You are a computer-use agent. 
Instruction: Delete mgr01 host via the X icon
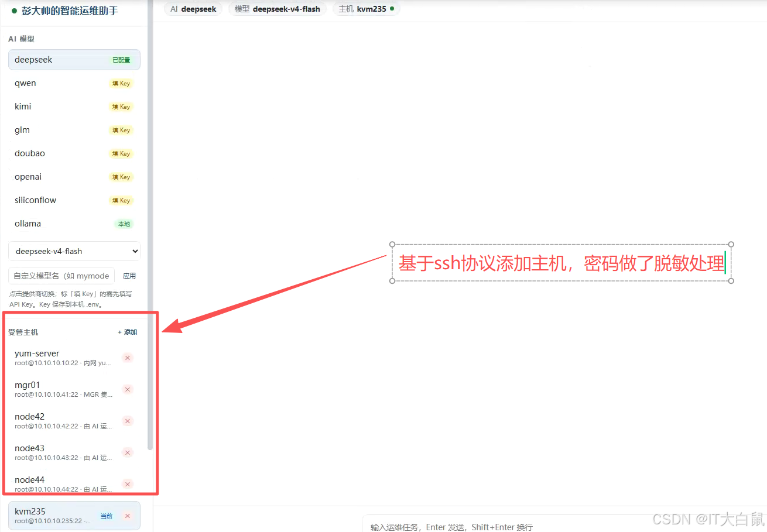click(128, 389)
